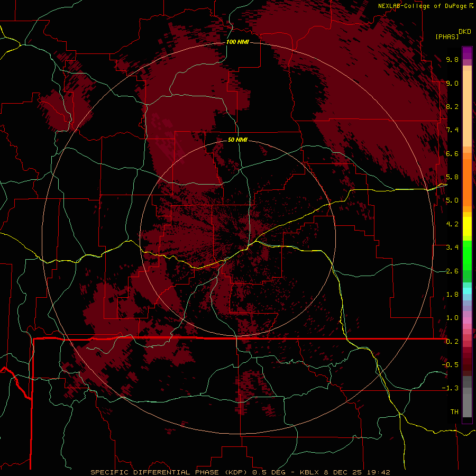Click the 6.6 value on the color scale
This screenshot has height=476, width=476.
pyautogui.click(x=452, y=153)
